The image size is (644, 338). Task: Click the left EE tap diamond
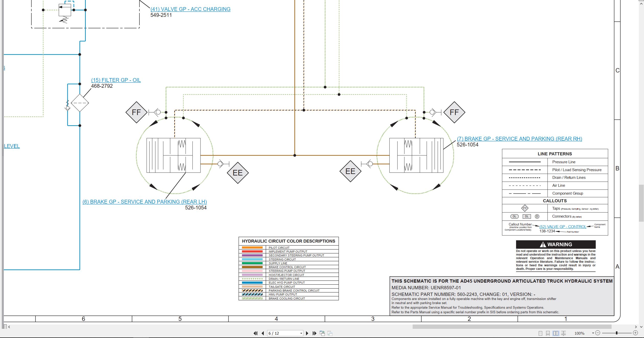tap(238, 173)
